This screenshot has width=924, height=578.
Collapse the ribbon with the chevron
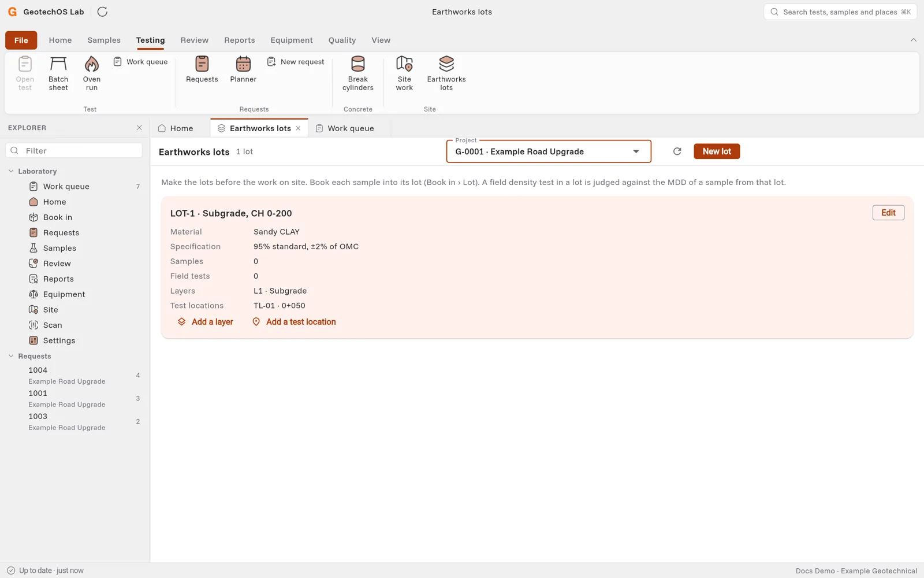(913, 40)
